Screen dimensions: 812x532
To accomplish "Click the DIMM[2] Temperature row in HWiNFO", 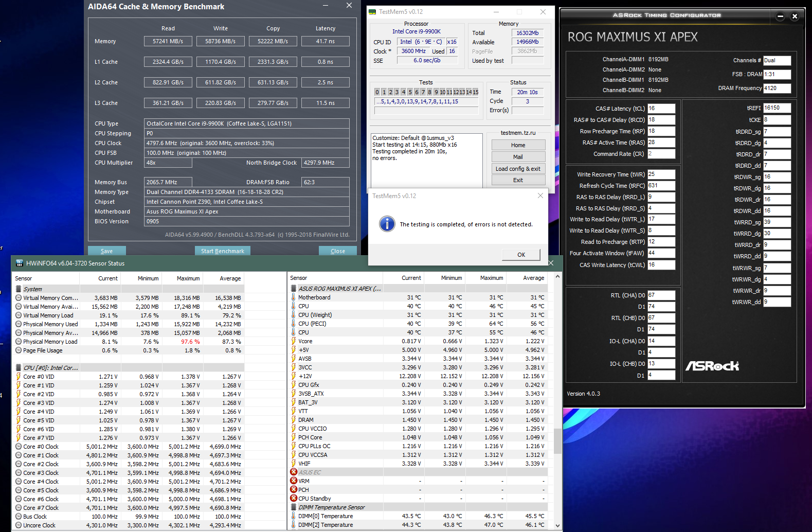I will [x=418, y=525].
